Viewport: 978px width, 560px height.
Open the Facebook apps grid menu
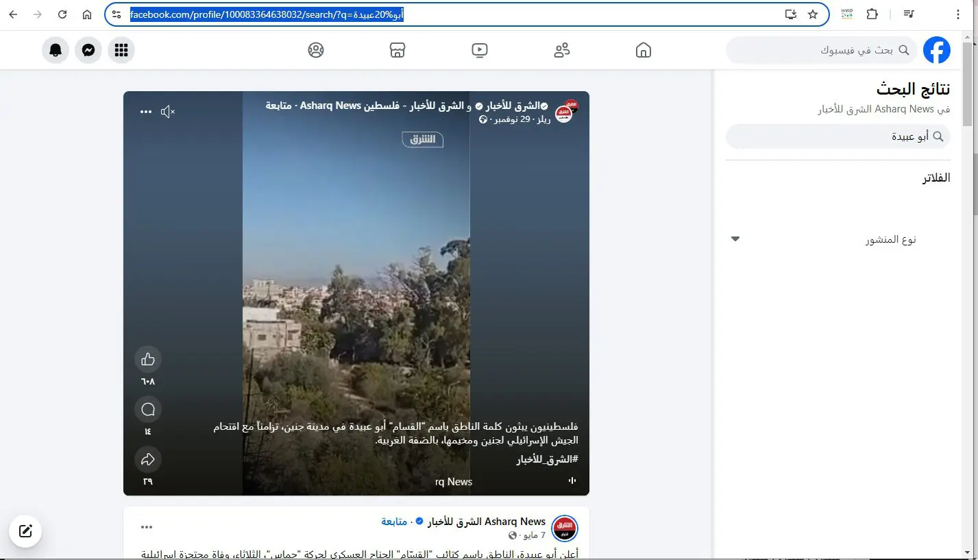pyautogui.click(x=121, y=50)
